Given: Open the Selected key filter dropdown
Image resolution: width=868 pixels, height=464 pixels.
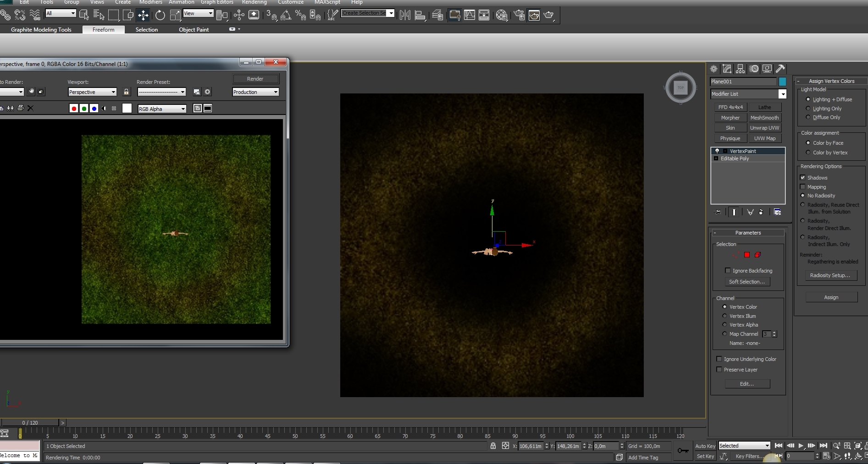Looking at the screenshot, I should point(744,446).
